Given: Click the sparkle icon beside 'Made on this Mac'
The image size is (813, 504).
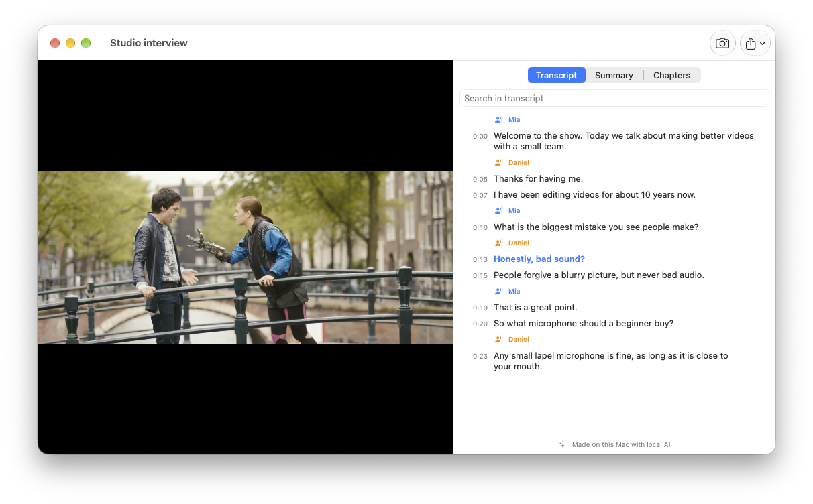Looking at the screenshot, I should click(563, 444).
